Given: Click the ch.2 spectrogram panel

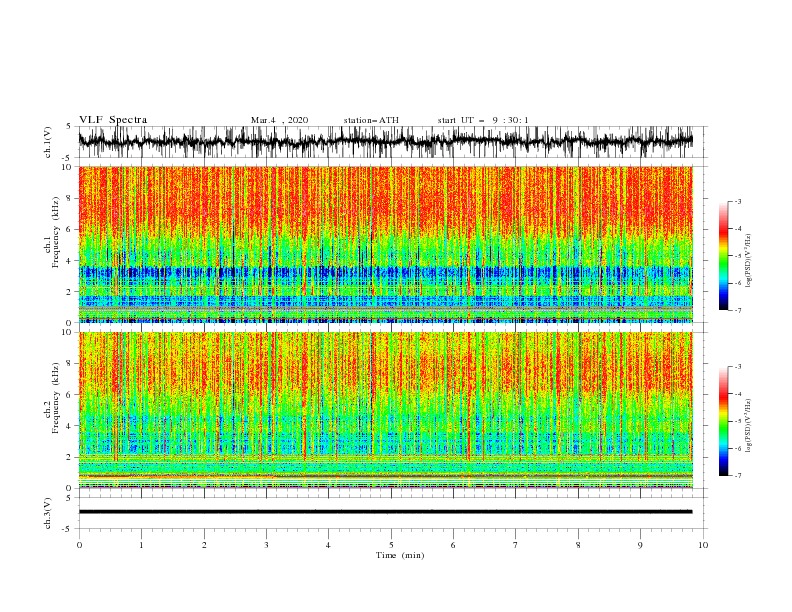Looking at the screenshot, I should point(385,410).
